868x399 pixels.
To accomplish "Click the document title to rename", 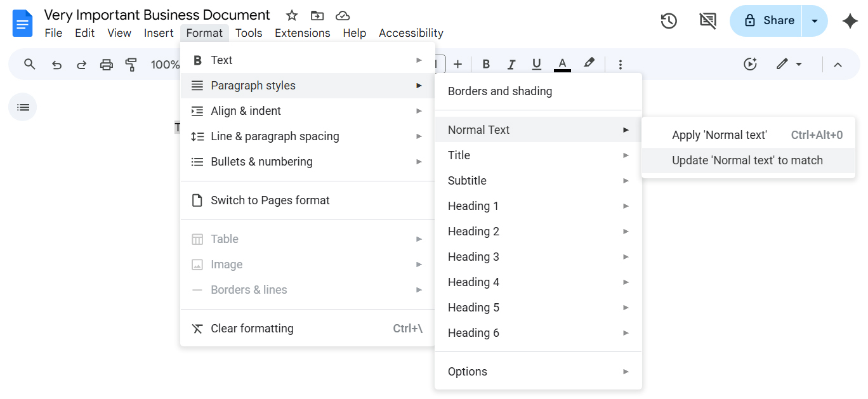I will (x=157, y=15).
